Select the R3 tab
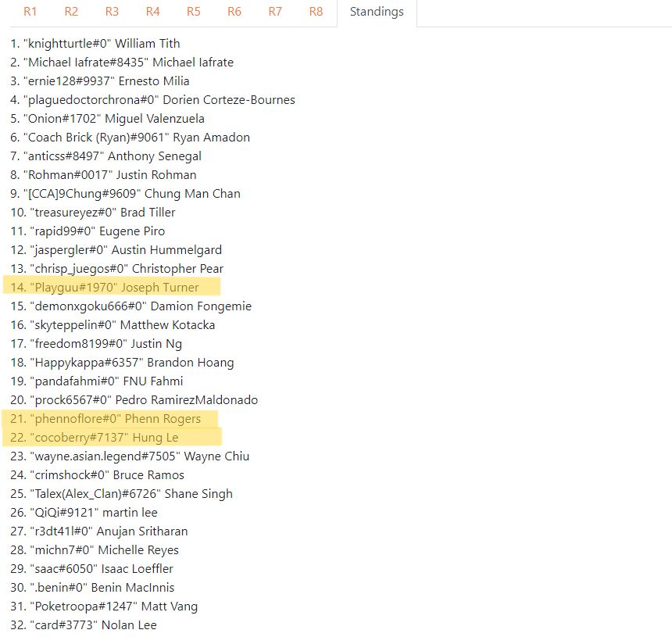 pyautogui.click(x=112, y=12)
